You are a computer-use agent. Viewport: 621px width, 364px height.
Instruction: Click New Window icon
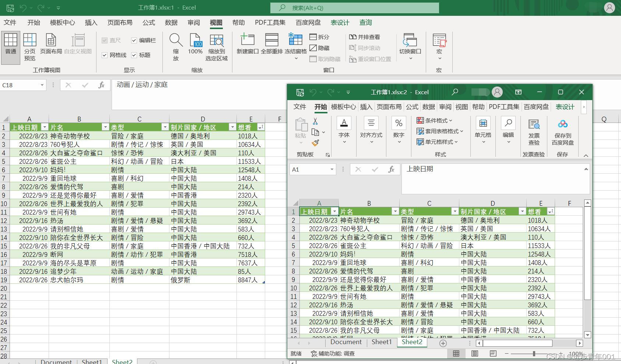pos(248,40)
